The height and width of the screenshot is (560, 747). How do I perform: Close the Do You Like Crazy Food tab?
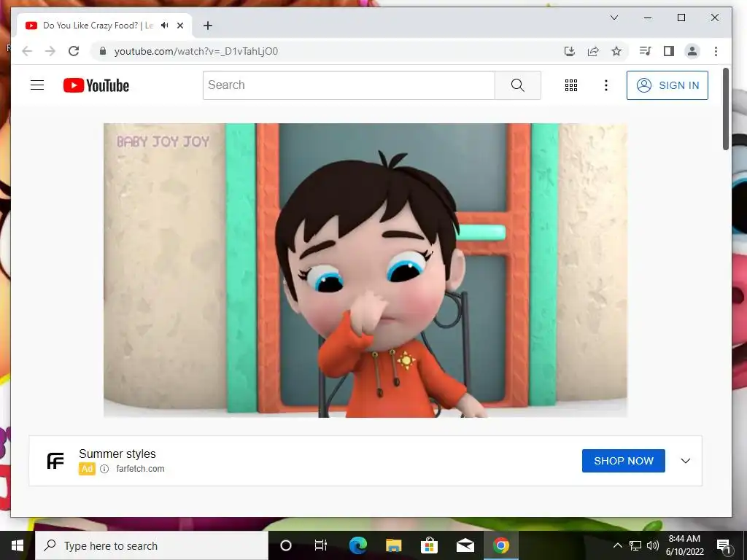pos(180,26)
